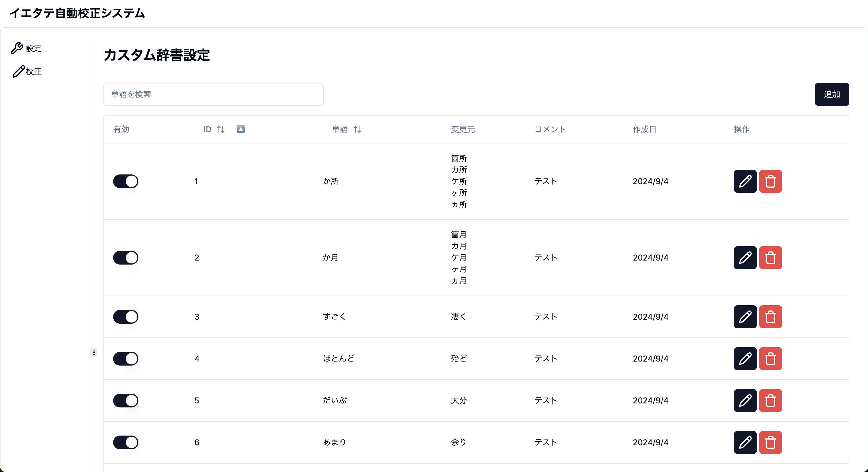Click the 変更元 value 余り
This screenshot has height=472, width=868.
coord(459,442)
